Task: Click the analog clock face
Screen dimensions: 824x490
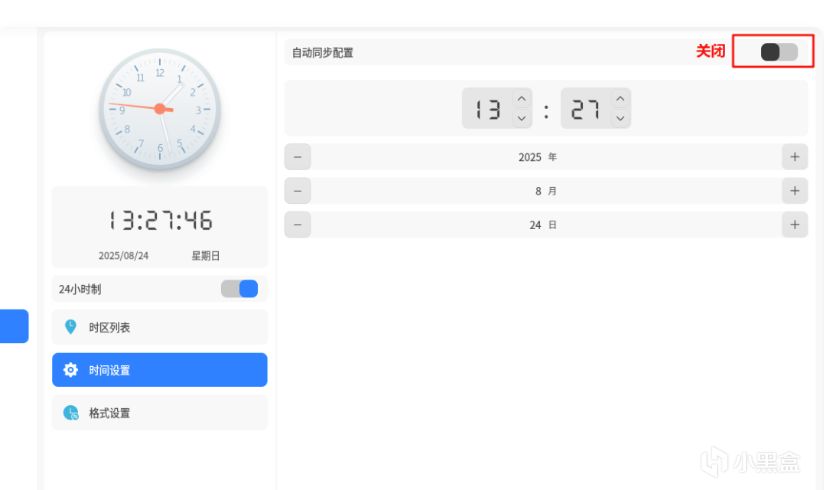Action: (160, 109)
